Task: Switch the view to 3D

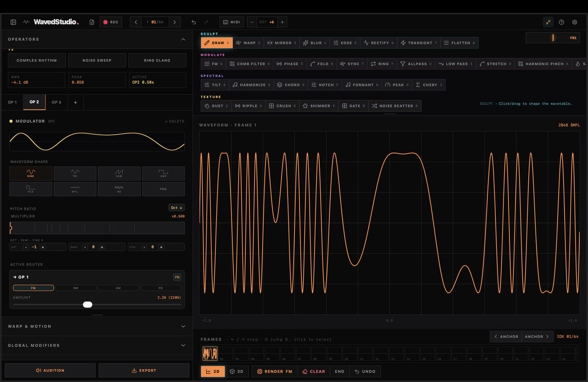Action: tap(237, 371)
